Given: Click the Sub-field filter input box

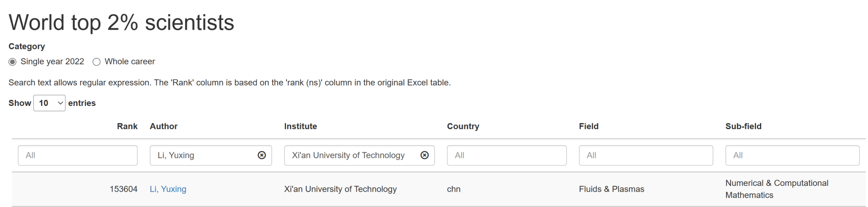Looking at the screenshot, I should point(792,155).
